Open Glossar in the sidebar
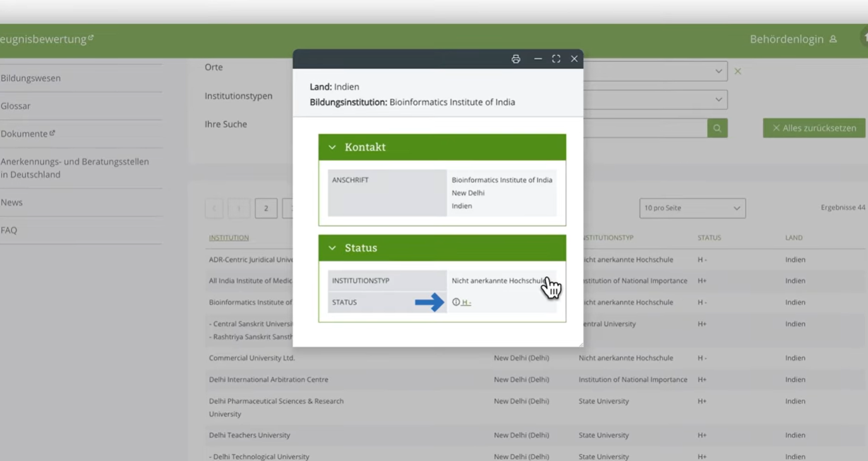This screenshot has height=461, width=868. tap(15, 106)
